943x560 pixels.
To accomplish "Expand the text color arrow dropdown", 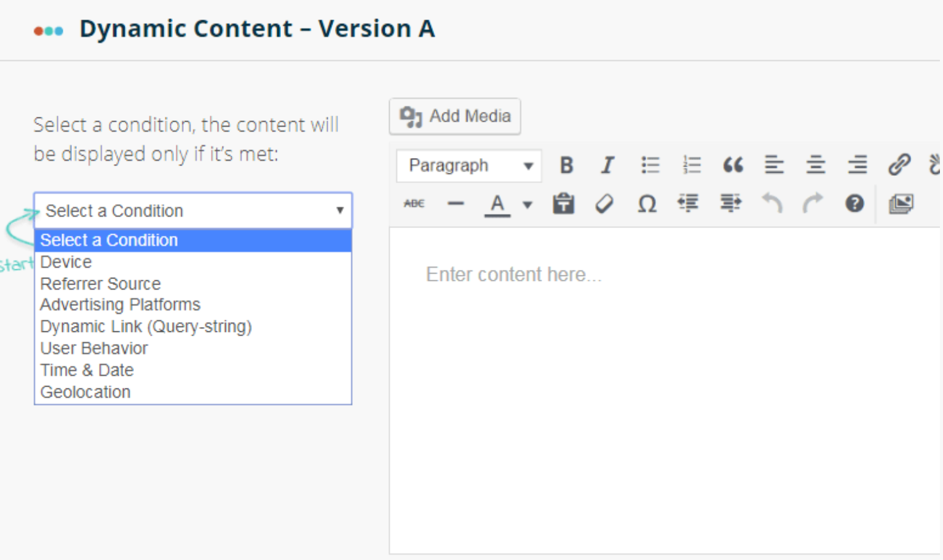I will tap(527, 205).
